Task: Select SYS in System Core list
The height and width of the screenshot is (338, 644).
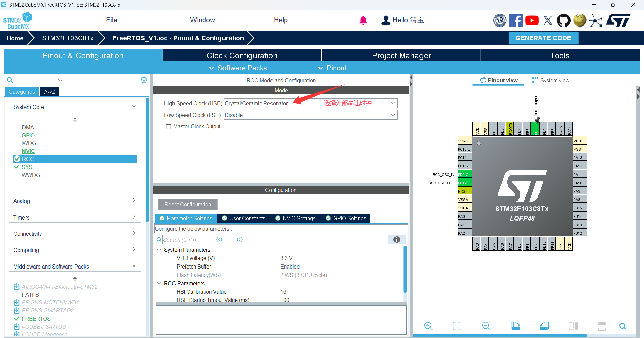Action: click(27, 167)
